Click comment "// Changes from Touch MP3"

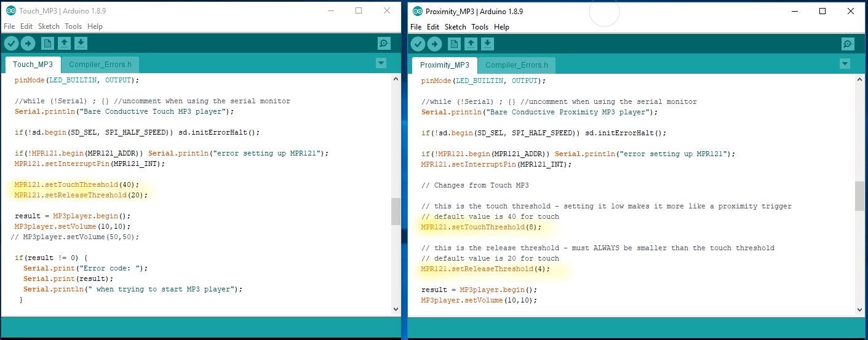[x=475, y=185]
